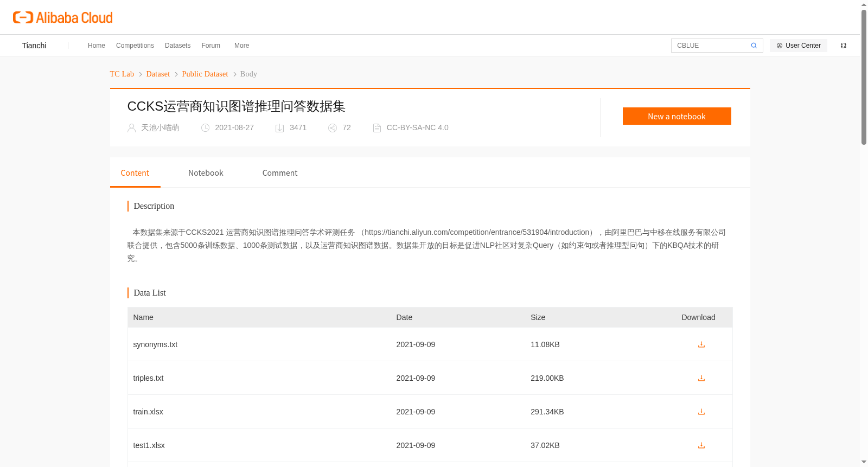This screenshot has height=467, width=868.
Task: Go to Public Dataset breadcrumb link
Action: point(205,74)
